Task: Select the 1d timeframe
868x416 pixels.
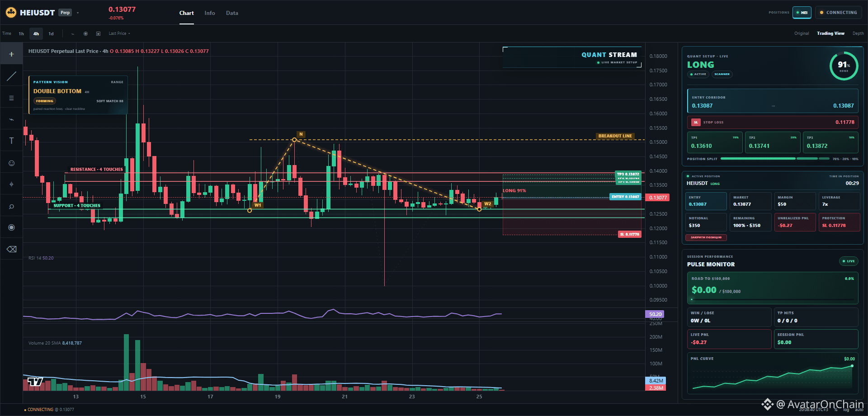Action: [x=51, y=33]
